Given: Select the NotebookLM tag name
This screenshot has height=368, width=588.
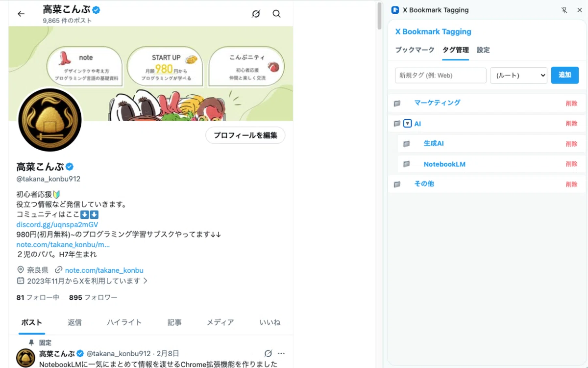Looking at the screenshot, I should click(444, 164).
